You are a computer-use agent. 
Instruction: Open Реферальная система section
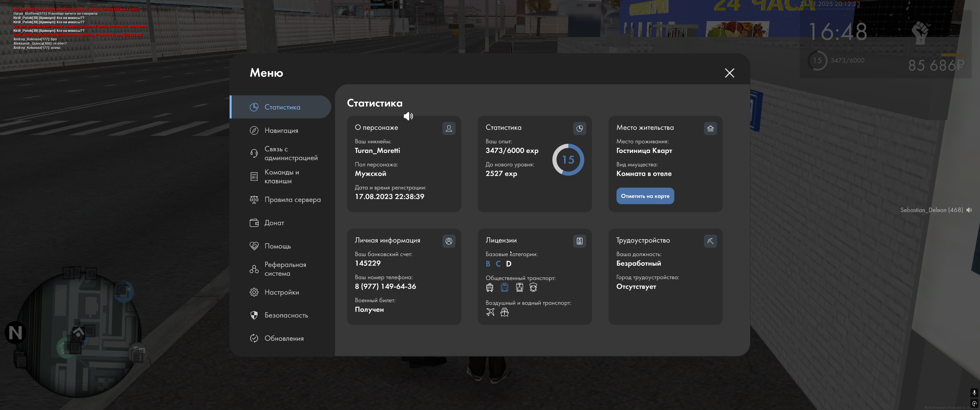pyautogui.click(x=285, y=269)
